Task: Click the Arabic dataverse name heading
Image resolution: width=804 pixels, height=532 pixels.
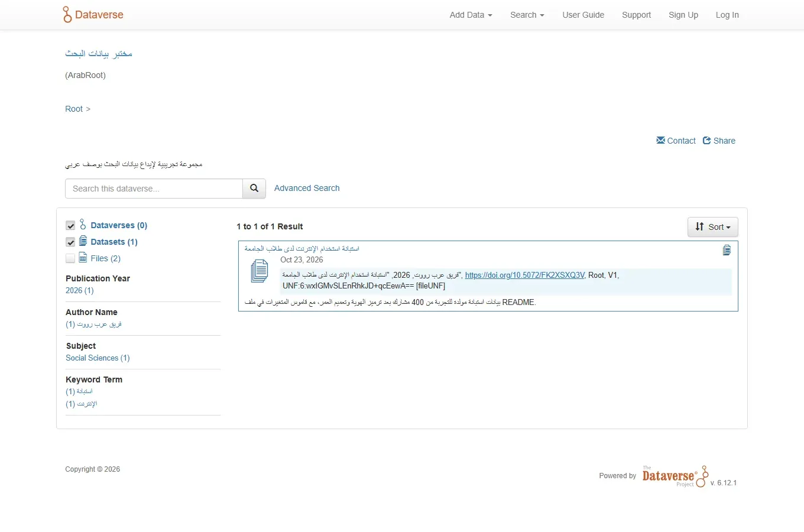Action: pos(99,54)
